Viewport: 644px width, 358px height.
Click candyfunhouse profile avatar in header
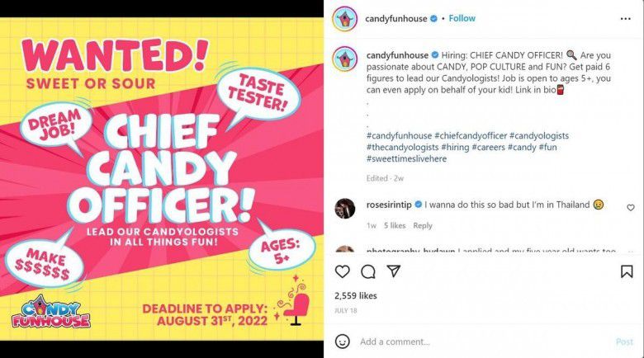pos(344,18)
